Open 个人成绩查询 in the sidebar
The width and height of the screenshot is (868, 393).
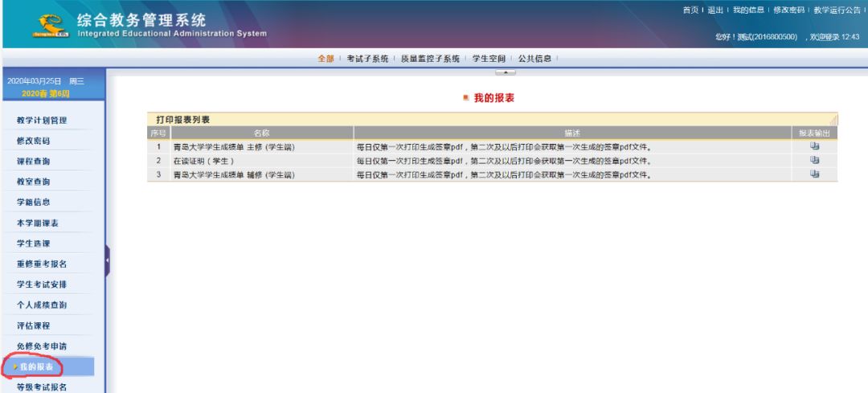click(42, 305)
